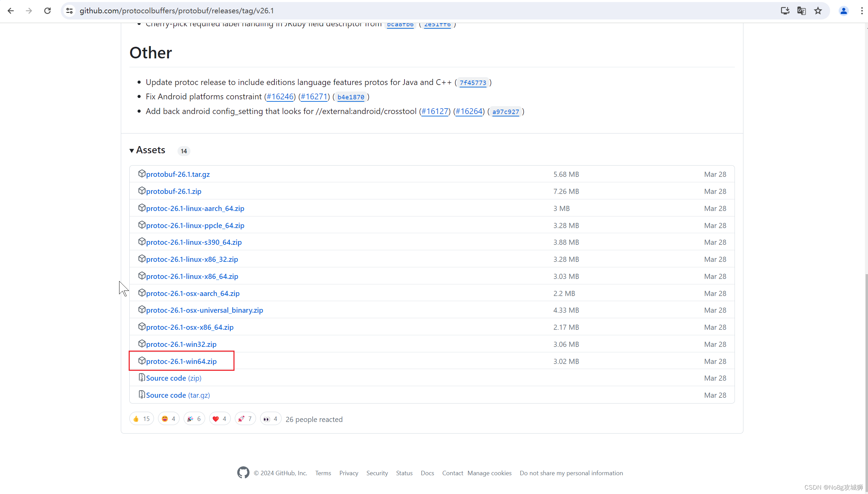Click package icon beside protobuf-26.1.zip
The width and height of the screenshot is (868, 494).
point(142,191)
